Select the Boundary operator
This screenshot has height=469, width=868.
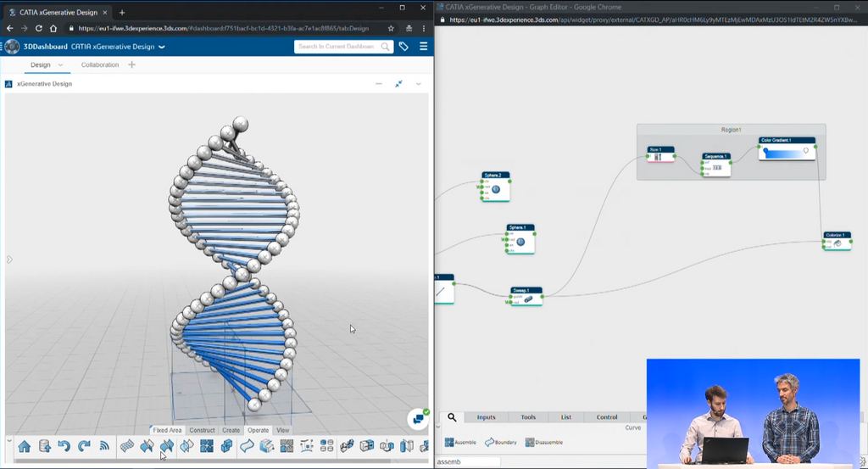490,442
